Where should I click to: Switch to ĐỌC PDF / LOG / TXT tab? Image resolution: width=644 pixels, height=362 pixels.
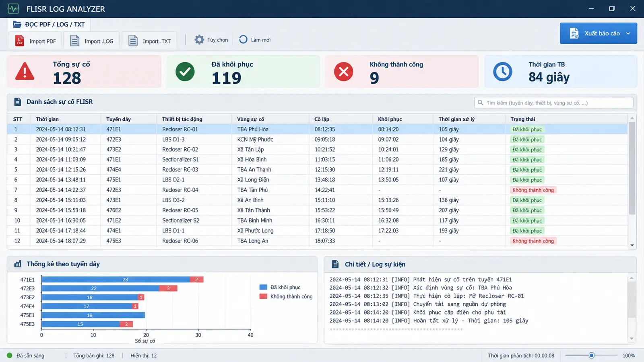49,25
